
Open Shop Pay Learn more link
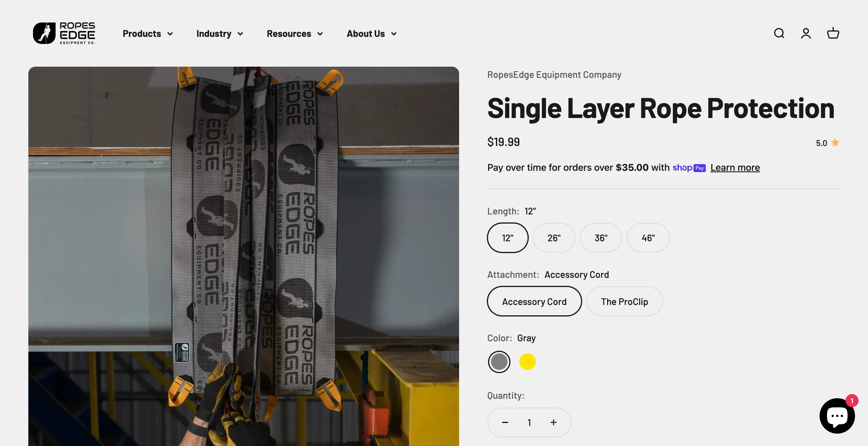point(735,168)
